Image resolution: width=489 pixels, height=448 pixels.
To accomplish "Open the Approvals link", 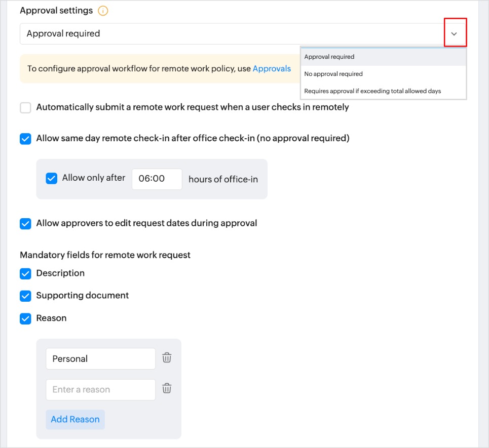I will click(272, 68).
